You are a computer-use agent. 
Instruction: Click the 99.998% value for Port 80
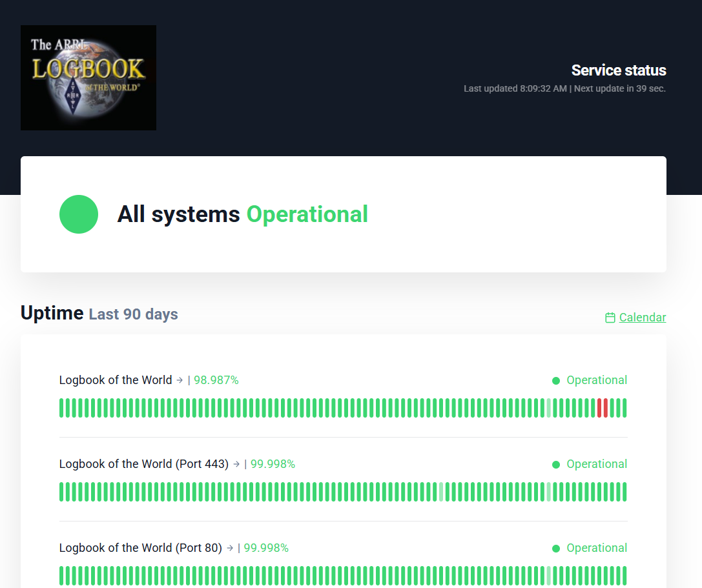[x=266, y=548]
